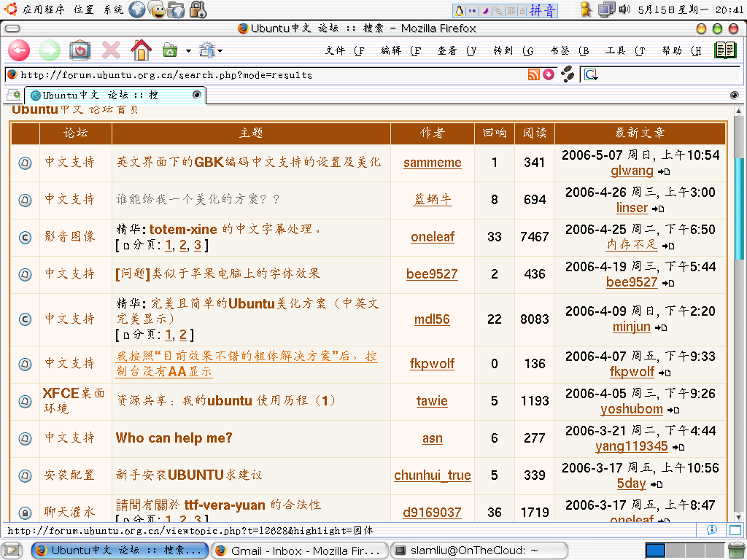Open the 编辑 menu
Viewport: 747px width, 560px height.
[401, 50]
